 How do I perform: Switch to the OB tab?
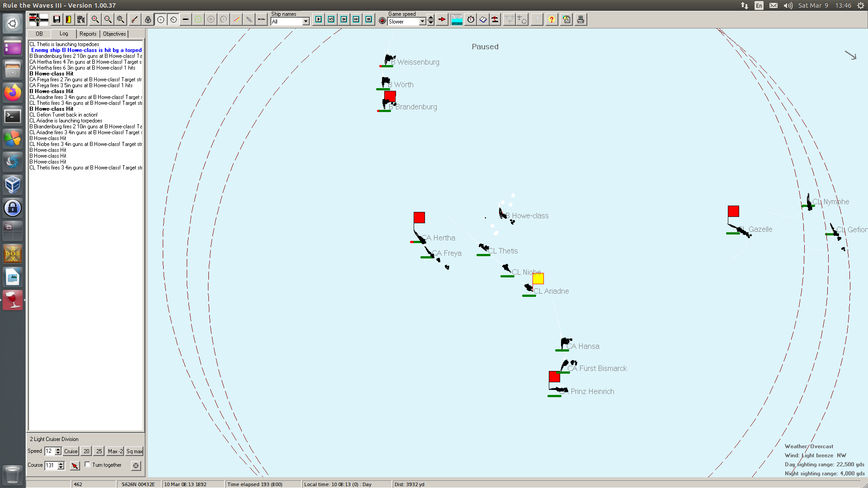(x=39, y=34)
